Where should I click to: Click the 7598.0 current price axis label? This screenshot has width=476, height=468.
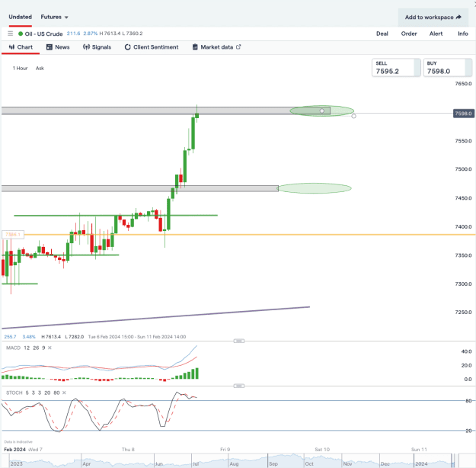464,114
